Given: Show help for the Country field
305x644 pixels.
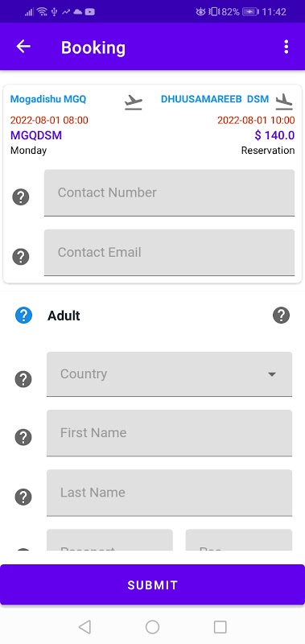Looking at the screenshot, I should [23, 378].
